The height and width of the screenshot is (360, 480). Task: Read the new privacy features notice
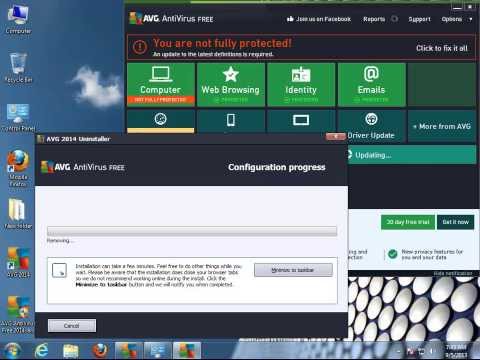coord(432,254)
